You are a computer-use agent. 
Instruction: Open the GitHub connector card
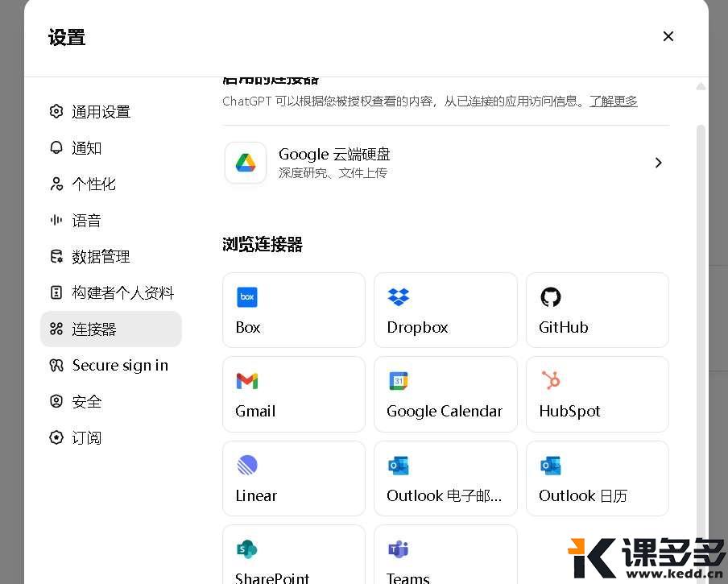coord(598,310)
